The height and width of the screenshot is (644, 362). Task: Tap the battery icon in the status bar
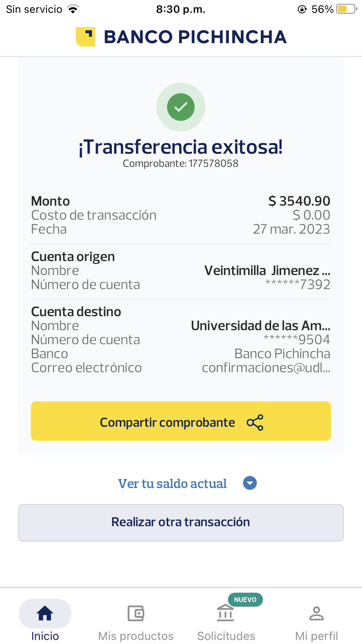click(346, 9)
